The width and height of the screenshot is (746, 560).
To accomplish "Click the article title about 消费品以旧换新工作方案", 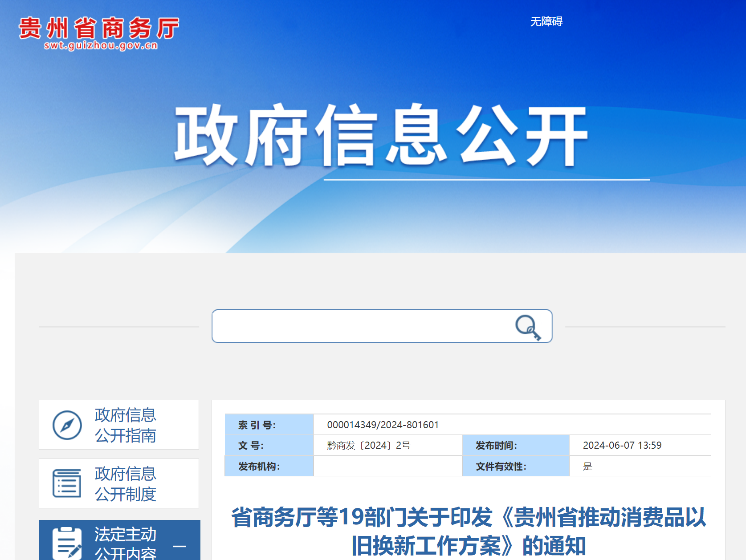I will [468, 531].
